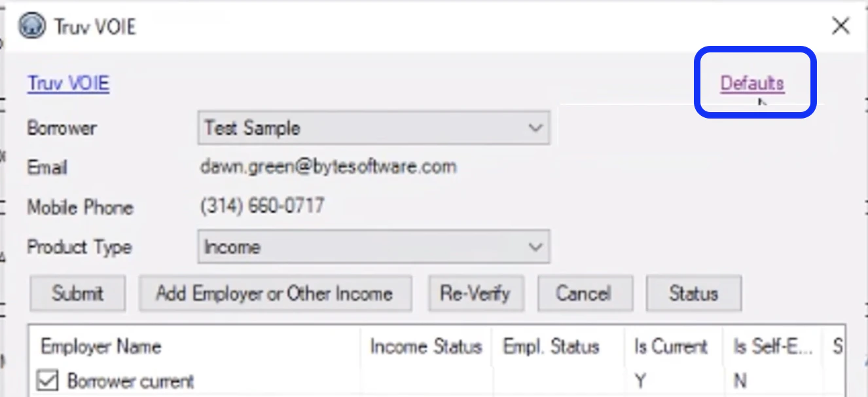This screenshot has height=397, width=868.
Task: Click Add Employer or Other Income
Action: coord(274,293)
